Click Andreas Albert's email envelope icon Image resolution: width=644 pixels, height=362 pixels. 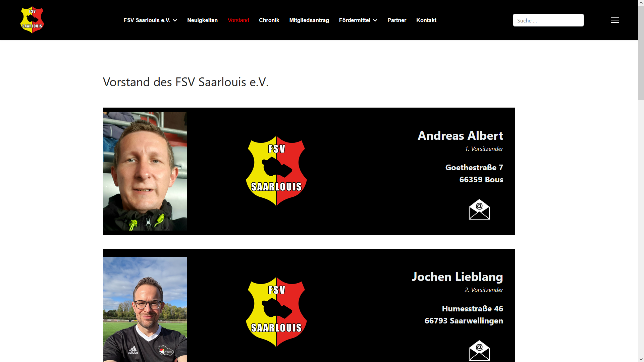point(479,209)
